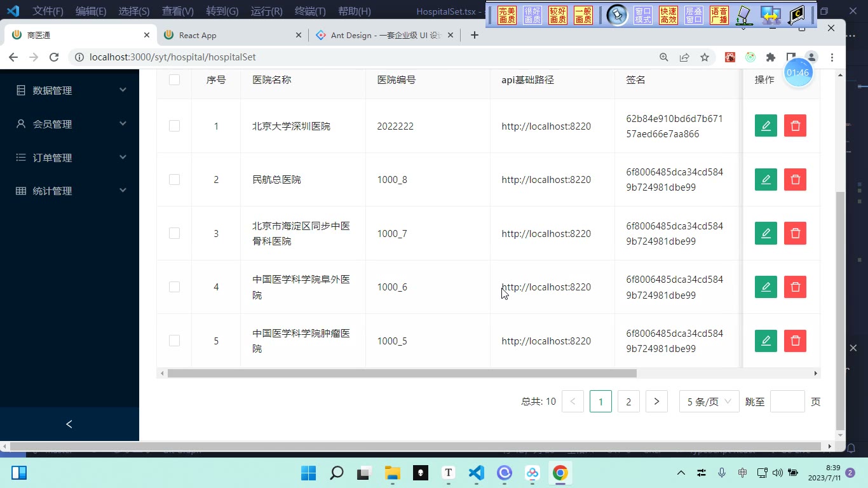Open the 5 条/页 page size dropdown
The image size is (868, 488).
pyautogui.click(x=709, y=402)
